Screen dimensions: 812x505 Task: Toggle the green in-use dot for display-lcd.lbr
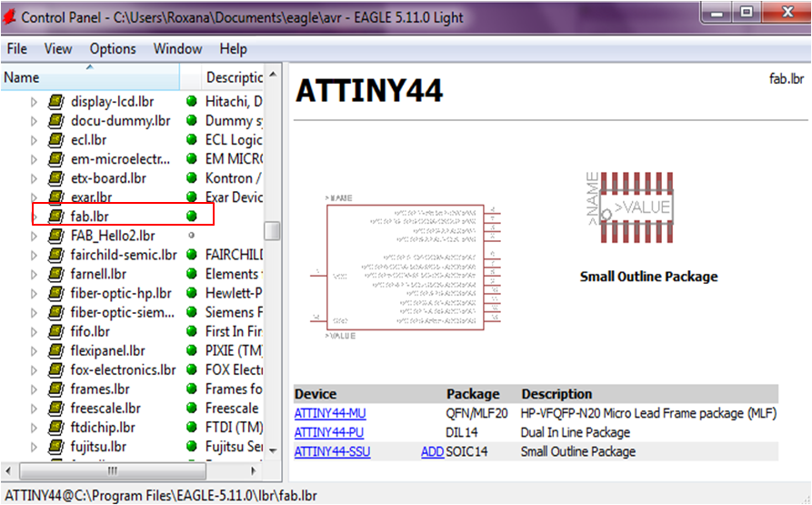coord(192,101)
